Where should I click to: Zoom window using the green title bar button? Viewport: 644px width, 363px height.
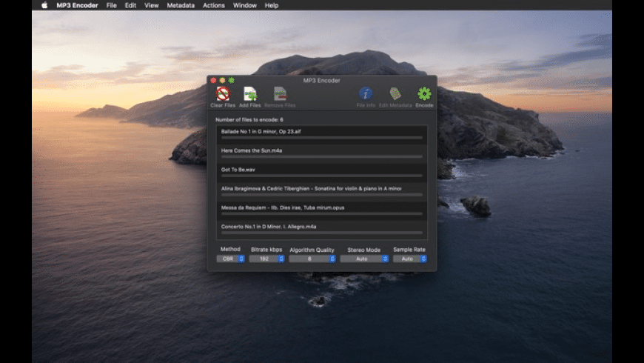(x=231, y=80)
